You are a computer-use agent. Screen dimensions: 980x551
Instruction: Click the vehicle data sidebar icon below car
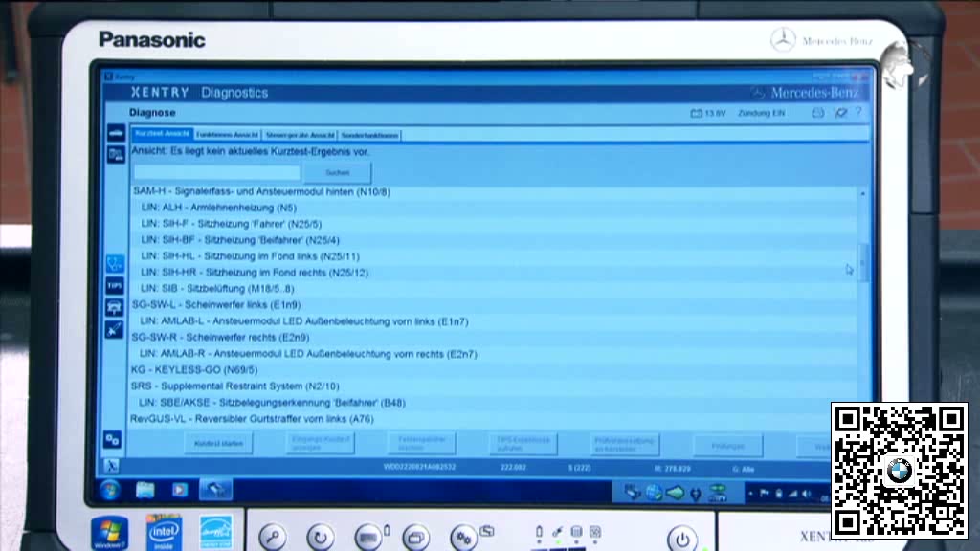(116, 154)
